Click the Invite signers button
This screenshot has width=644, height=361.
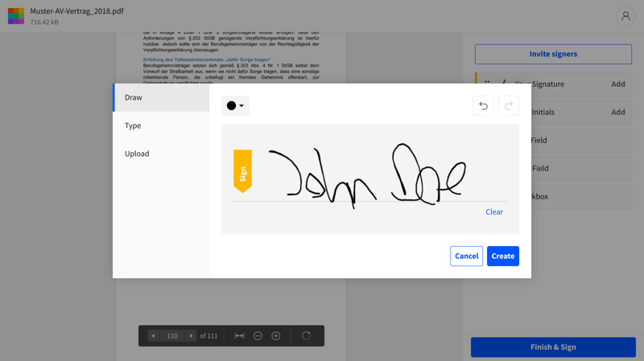click(x=553, y=54)
